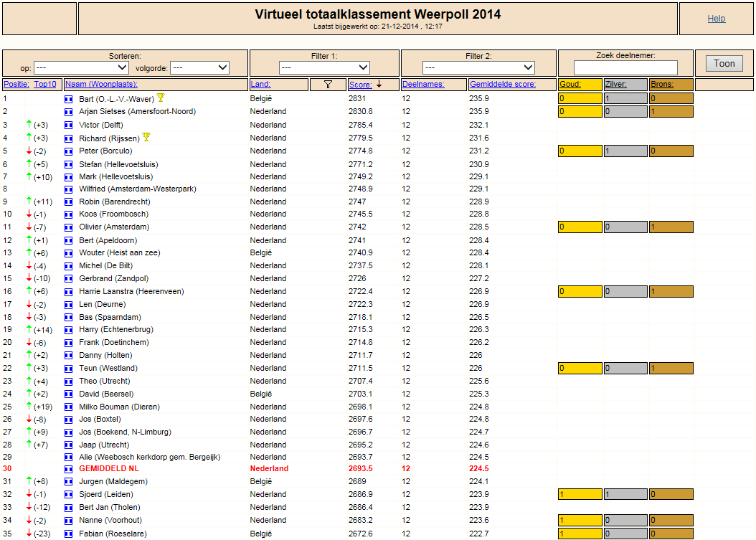Click the trophy icon beside Bart (O.-L.-V.-Waver)
Screen dimensions: 756x540
point(161,98)
